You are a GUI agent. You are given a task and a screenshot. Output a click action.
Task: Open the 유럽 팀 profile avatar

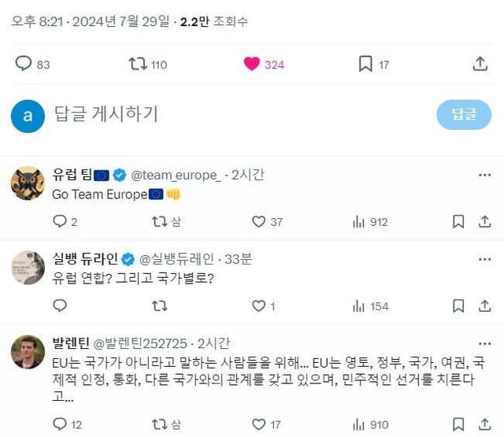[x=28, y=183]
